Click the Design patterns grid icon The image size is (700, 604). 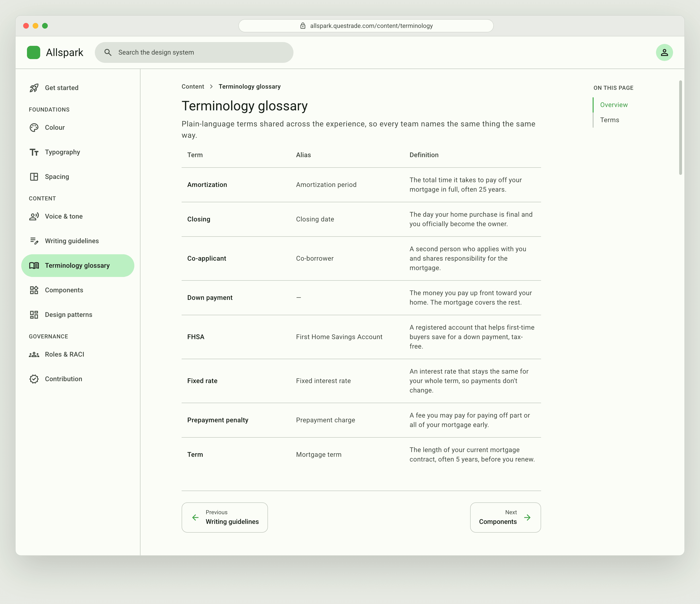(x=34, y=315)
